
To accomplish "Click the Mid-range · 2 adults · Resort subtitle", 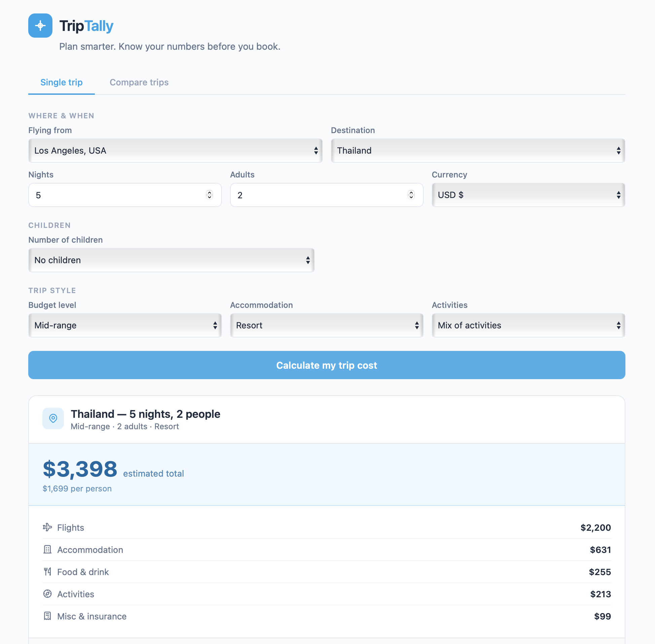I will click(125, 427).
